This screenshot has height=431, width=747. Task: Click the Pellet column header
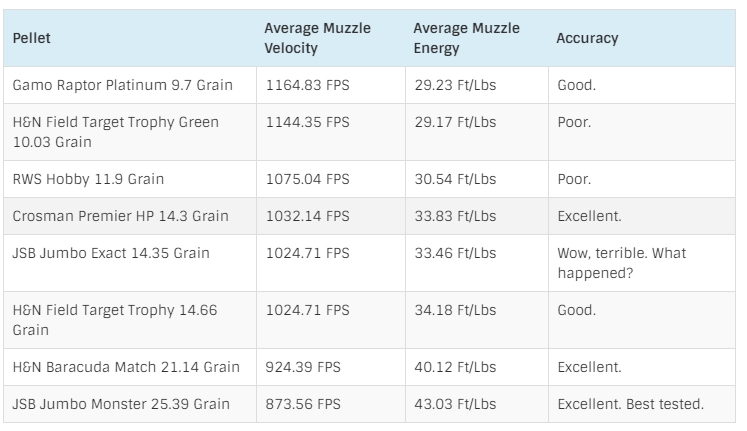tap(32, 38)
